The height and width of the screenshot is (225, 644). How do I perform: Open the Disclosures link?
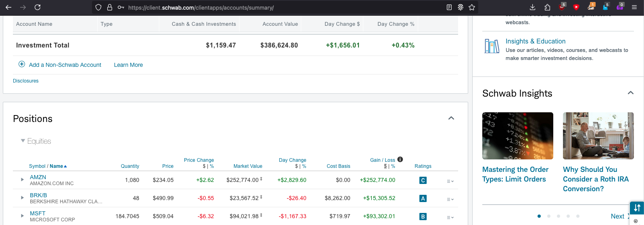[x=26, y=81]
